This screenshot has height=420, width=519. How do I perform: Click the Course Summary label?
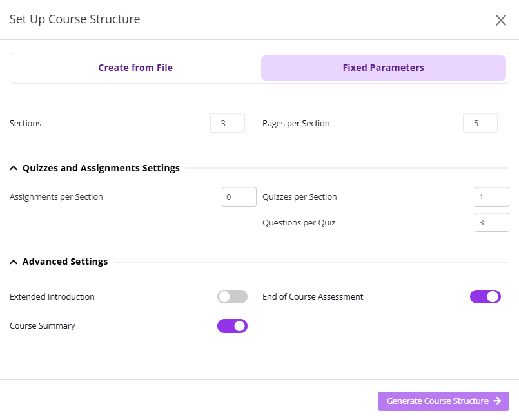43,326
